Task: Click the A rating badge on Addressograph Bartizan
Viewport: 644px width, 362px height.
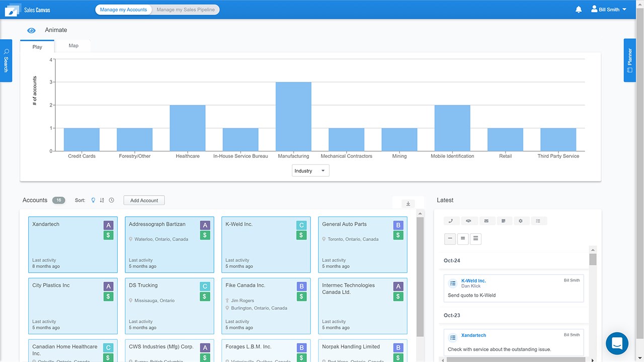Action: coord(205,225)
